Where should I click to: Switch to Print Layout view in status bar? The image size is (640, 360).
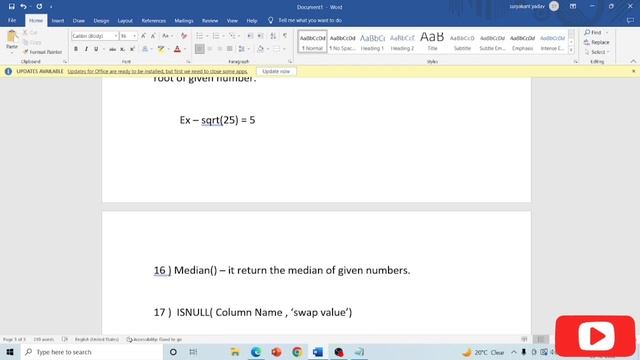click(x=541, y=339)
